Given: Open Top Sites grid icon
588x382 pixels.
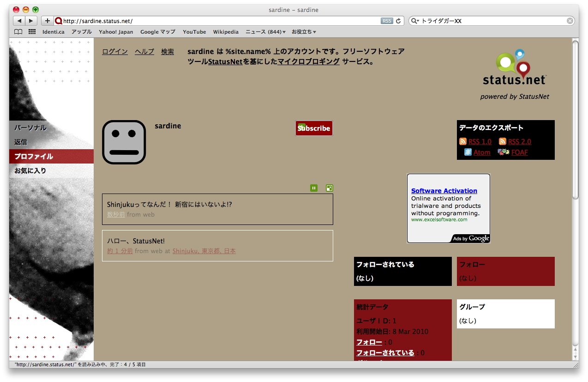Looking at the screenshot, I should pos(32,32).
